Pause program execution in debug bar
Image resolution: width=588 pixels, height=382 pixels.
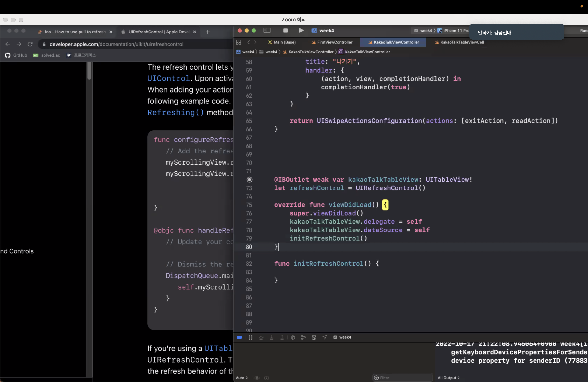coord(250,337)
